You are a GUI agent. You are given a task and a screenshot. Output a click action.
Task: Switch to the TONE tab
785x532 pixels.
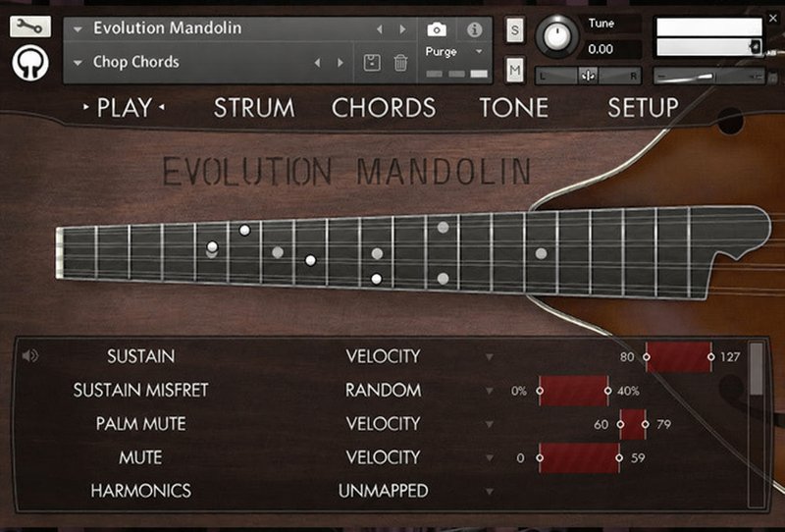click(513, 107)
